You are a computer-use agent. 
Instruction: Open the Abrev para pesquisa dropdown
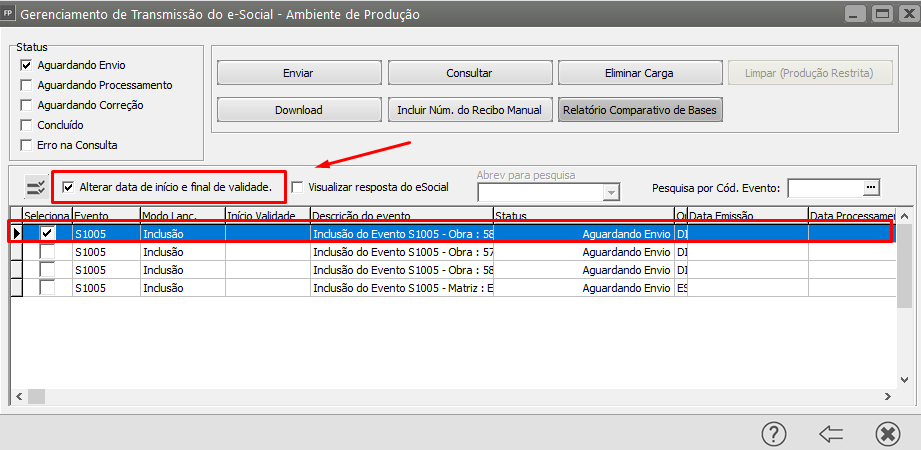612,193
